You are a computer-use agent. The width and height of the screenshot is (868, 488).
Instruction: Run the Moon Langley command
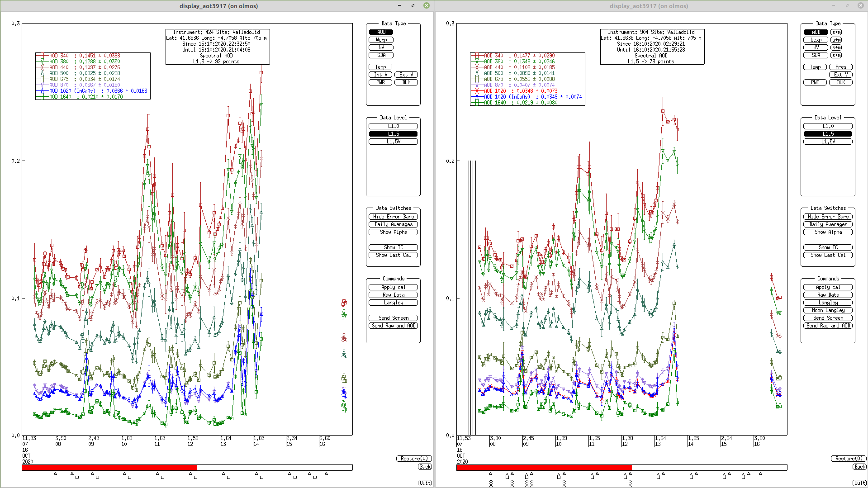click(828, 310)
